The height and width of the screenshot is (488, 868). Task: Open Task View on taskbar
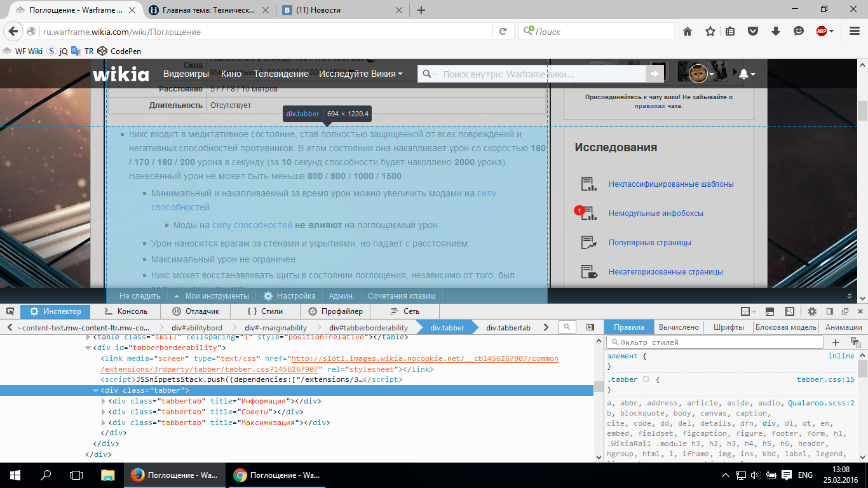(76, 475)
